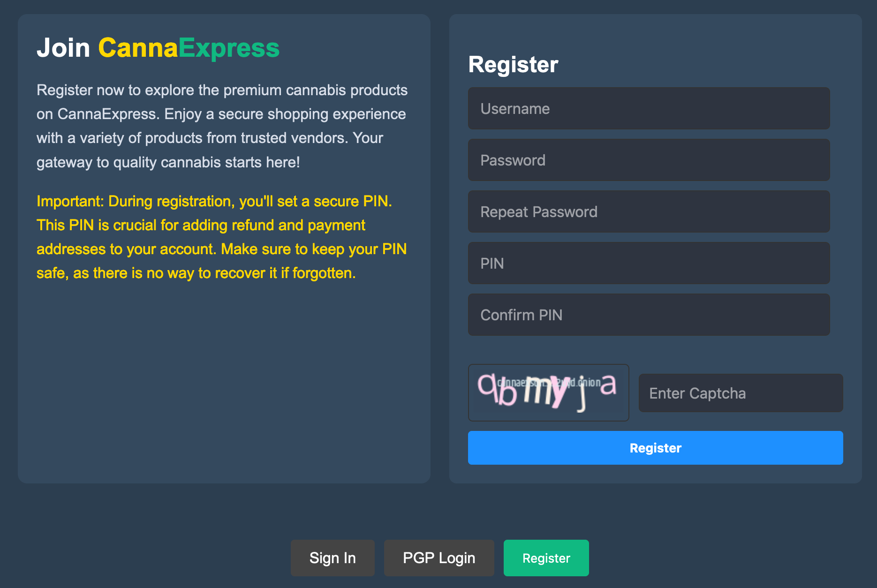Click the yellow Canna text in the title
The width and height of the screenshot is (877, 588).
click(x=138, y=48)
